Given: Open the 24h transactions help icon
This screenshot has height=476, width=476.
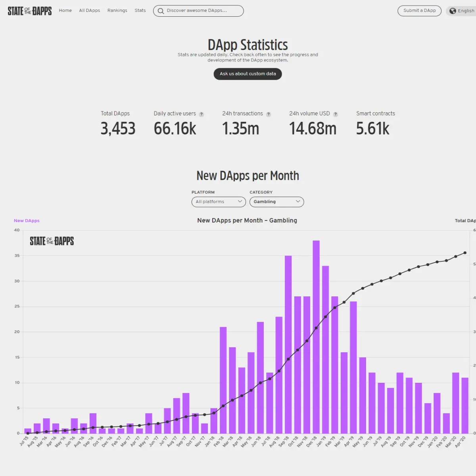Looking at the screenshot, I should pos(269,114).
